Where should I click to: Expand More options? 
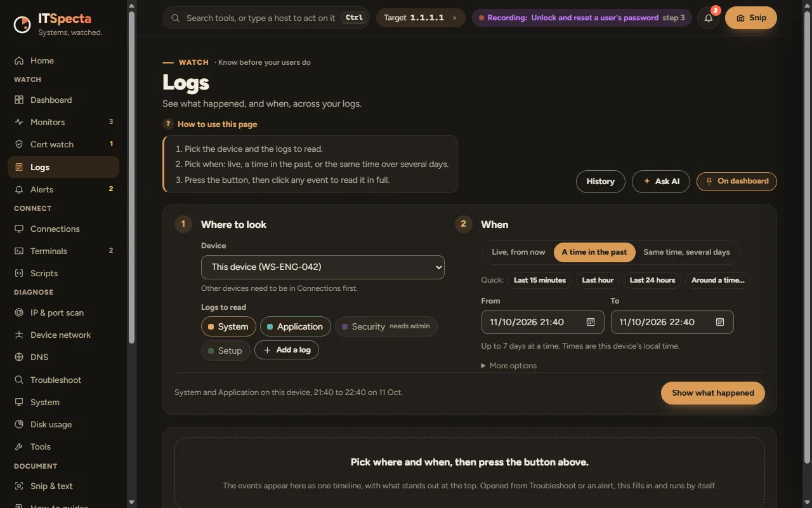click(509, 366)
